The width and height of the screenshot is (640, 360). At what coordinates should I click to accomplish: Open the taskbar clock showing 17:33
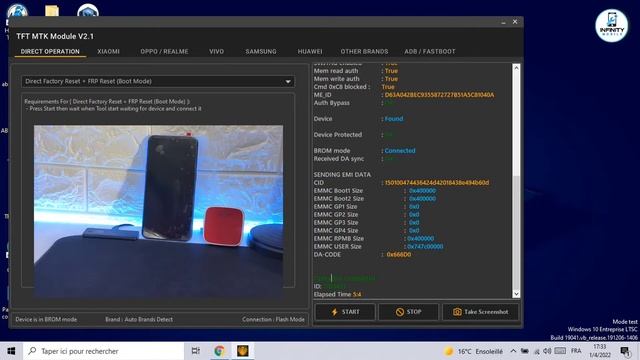[600, 351]
